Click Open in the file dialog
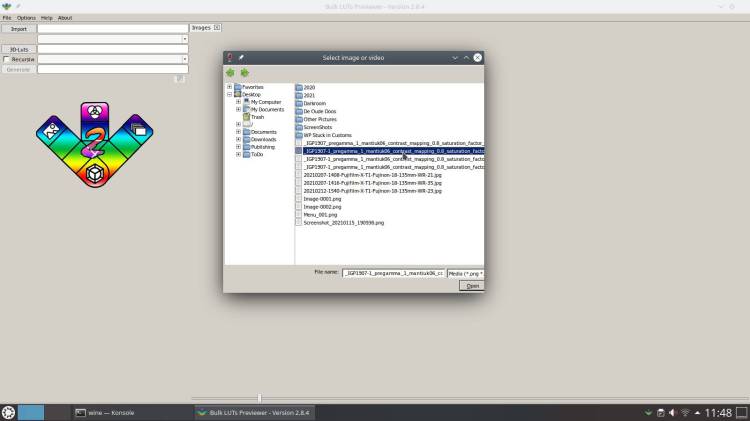 click(x=472, y=286)
